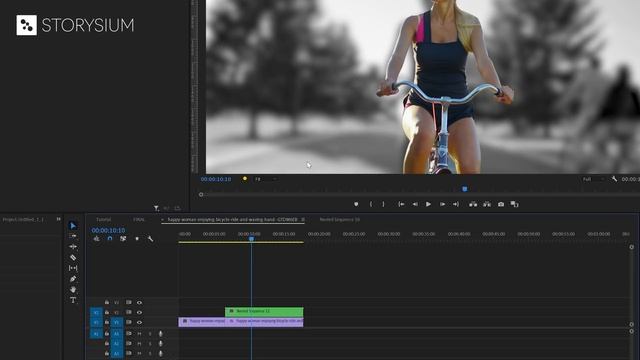The width and height of the screenshot is (640, 360).
Task: Open Program monitor settings wrench
Action: pyautogui.click(x=614, y=179)
